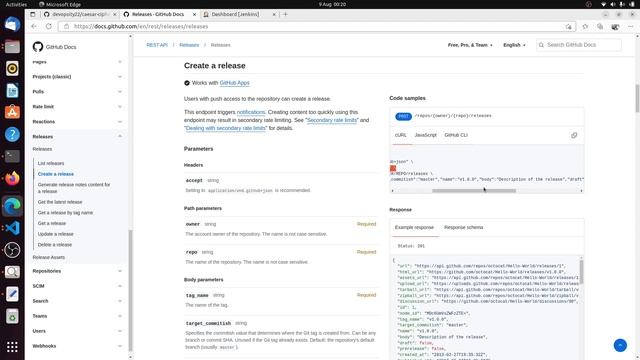Add this page to favorites
The width and height of the screenshot is (640, 360).
click(568, 26)
